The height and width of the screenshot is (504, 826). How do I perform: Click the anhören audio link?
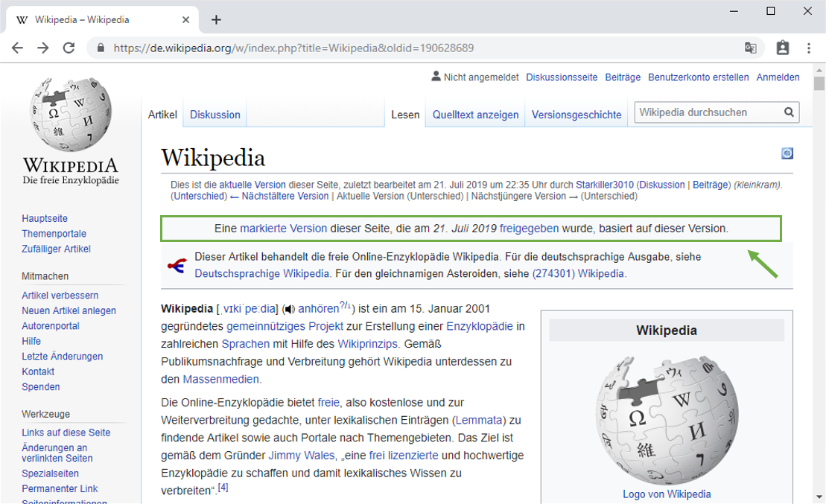pos(318,309)
